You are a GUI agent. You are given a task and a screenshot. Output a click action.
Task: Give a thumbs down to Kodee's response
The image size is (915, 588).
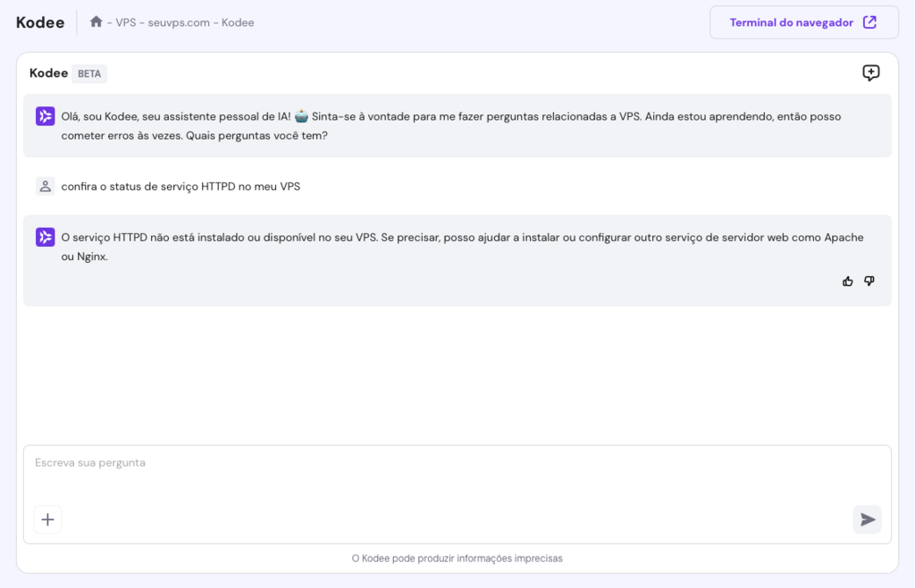point(869,281)
